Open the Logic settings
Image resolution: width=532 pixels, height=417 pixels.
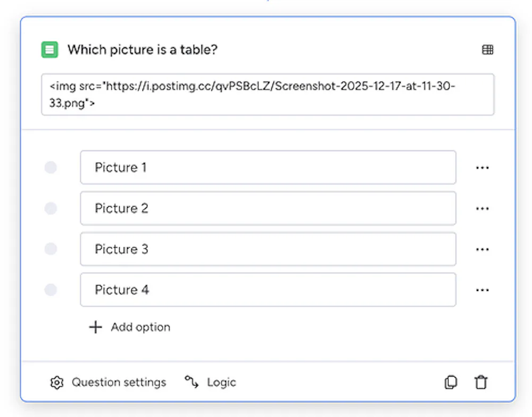[221, 382]
